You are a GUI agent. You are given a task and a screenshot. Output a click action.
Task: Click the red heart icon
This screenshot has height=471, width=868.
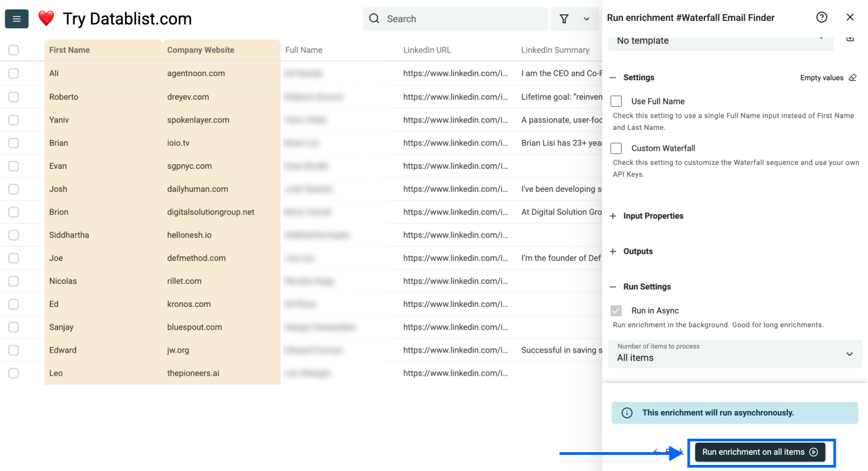click(x=46, y=19)
